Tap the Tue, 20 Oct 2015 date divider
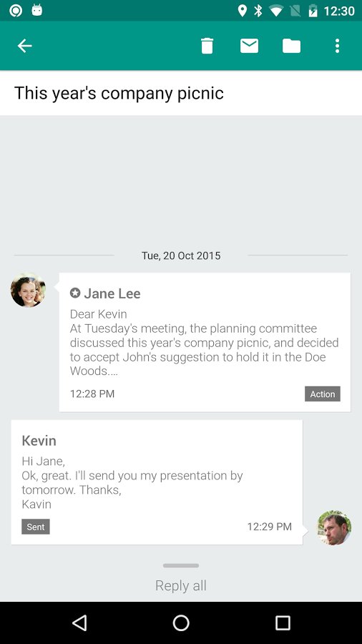 (x=181, y=255)
